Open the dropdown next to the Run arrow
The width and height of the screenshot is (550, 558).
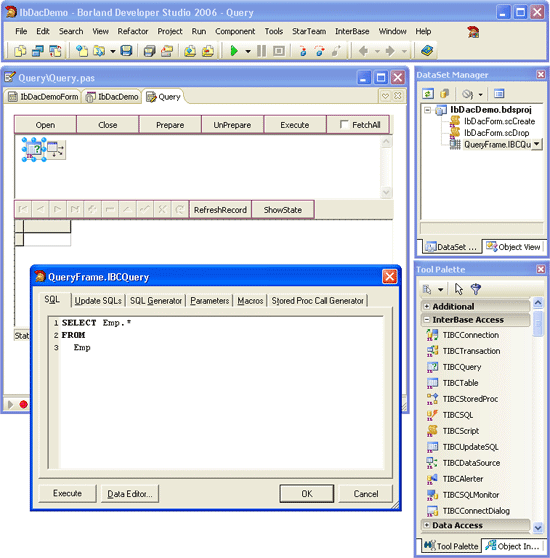coord(248,51)
